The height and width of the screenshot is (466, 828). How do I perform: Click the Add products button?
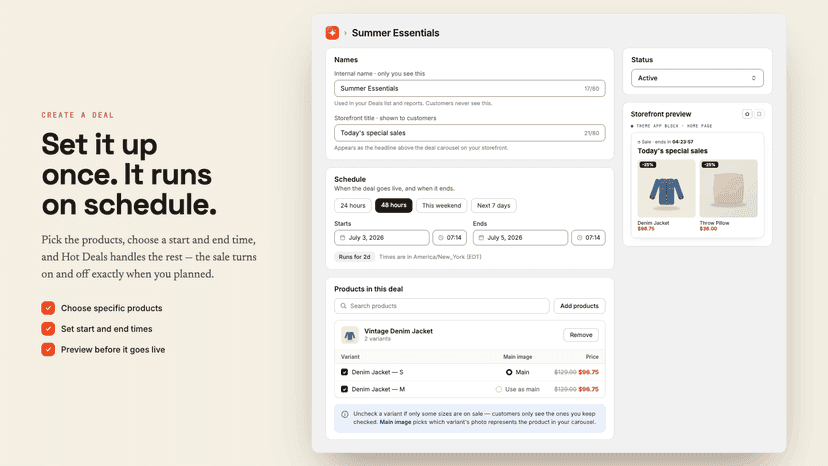click(x=579, y=306)
